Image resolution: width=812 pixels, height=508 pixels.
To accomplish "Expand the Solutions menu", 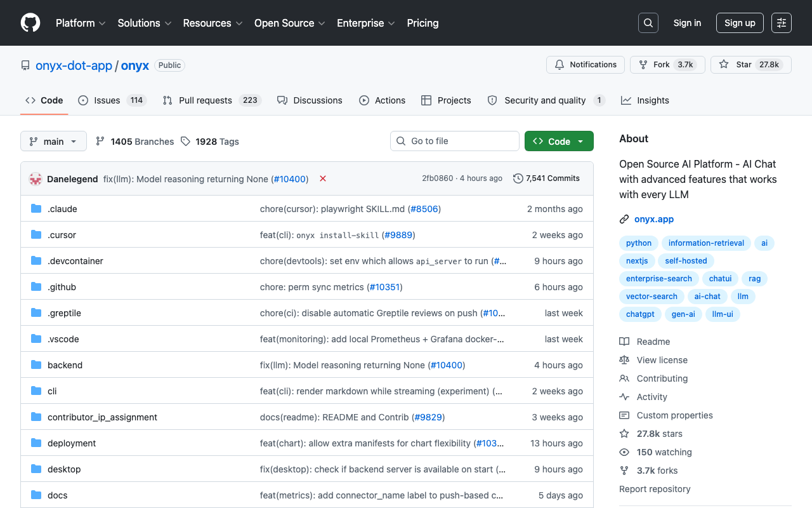I will click(145, 23).
